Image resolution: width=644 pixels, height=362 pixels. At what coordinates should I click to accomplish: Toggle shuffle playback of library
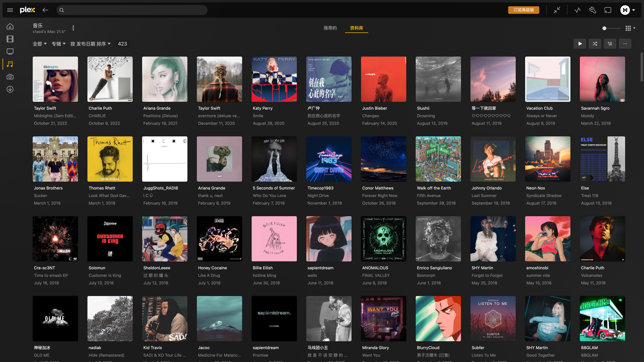point(595,44)
